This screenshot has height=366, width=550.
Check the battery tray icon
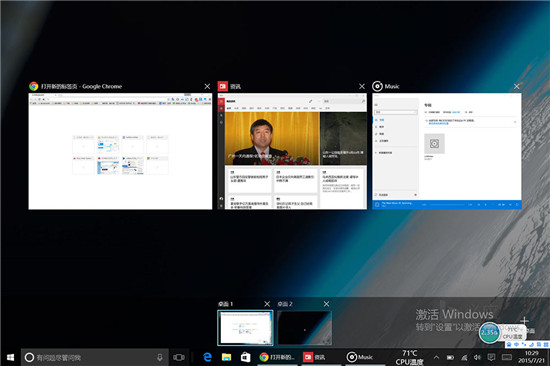click(x=450, y=358)
